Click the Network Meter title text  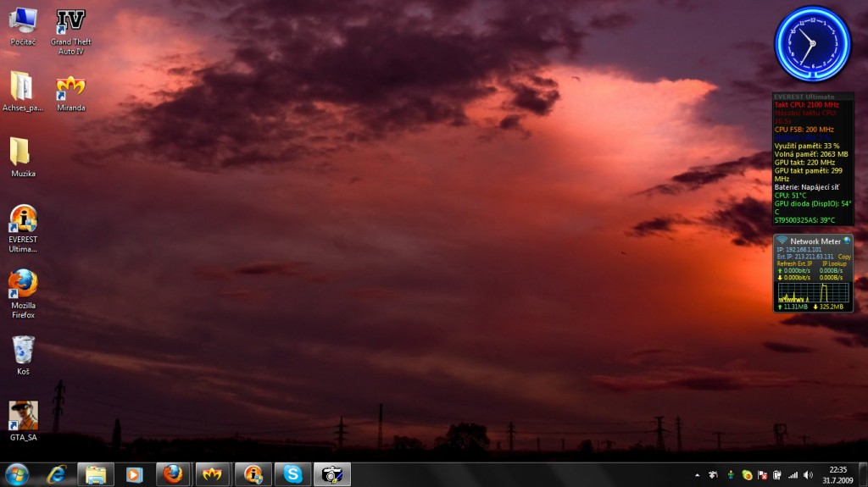815,241
